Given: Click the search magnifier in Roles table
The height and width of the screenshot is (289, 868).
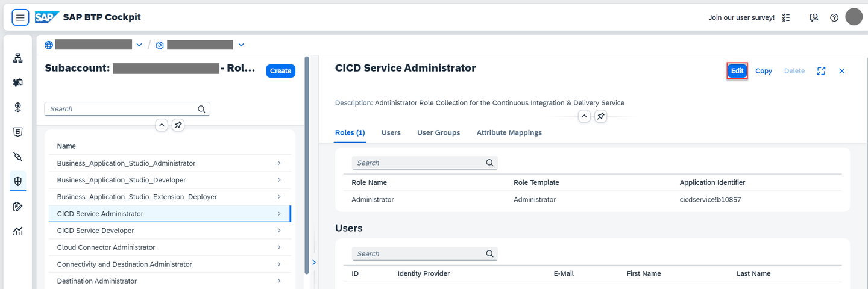Looking at the screenshot, I should click(490, 163).
